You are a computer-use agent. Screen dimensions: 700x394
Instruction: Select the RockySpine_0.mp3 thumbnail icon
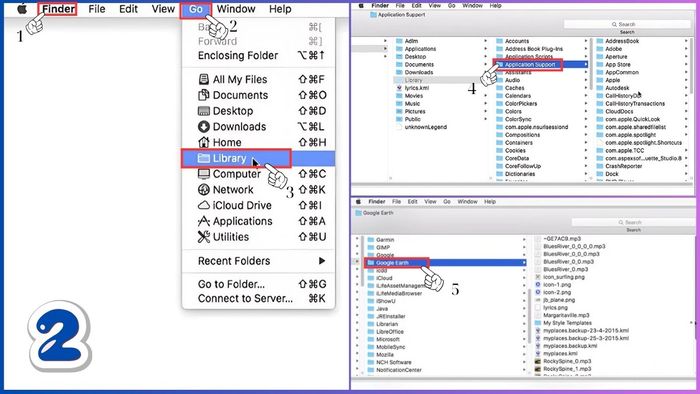point(538,361)
